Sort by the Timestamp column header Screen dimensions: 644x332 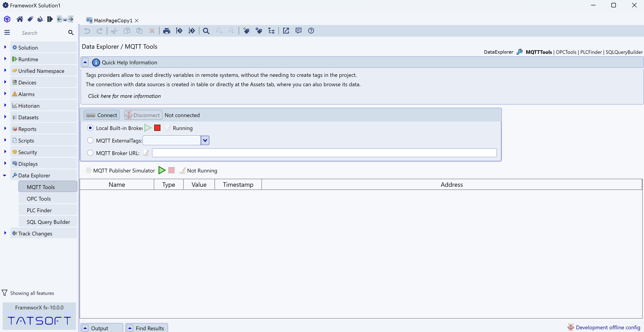tap(238, 185)
